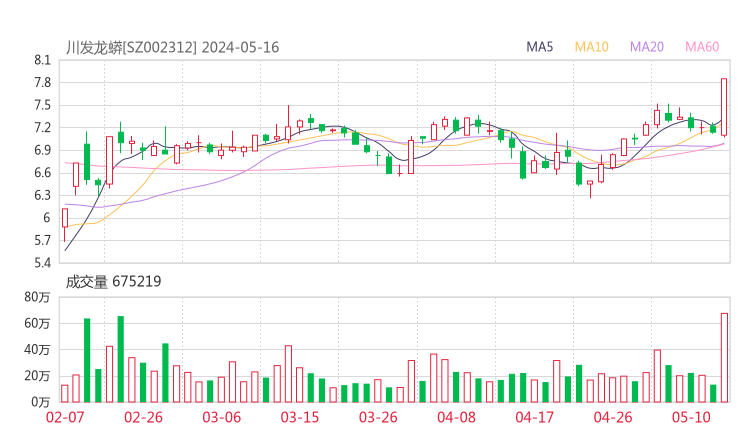Click the 60万 volume axis label
Image resolution: width=740 pixels, height=440 pixels.
click(37, 323)
